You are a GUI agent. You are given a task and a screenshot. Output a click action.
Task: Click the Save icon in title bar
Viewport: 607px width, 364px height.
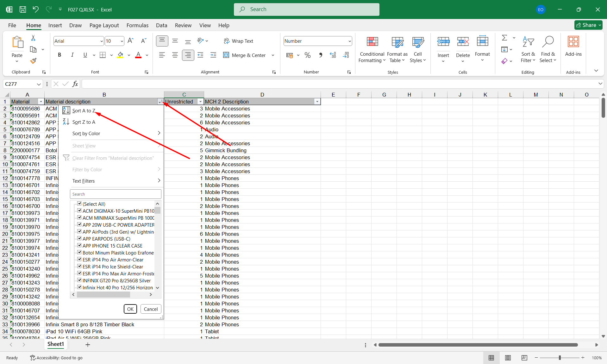coord(23,9)
